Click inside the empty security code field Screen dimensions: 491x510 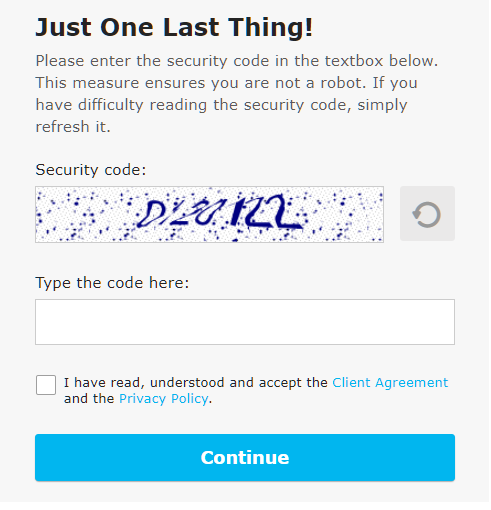pyautogui.click(x=246, y=323)
